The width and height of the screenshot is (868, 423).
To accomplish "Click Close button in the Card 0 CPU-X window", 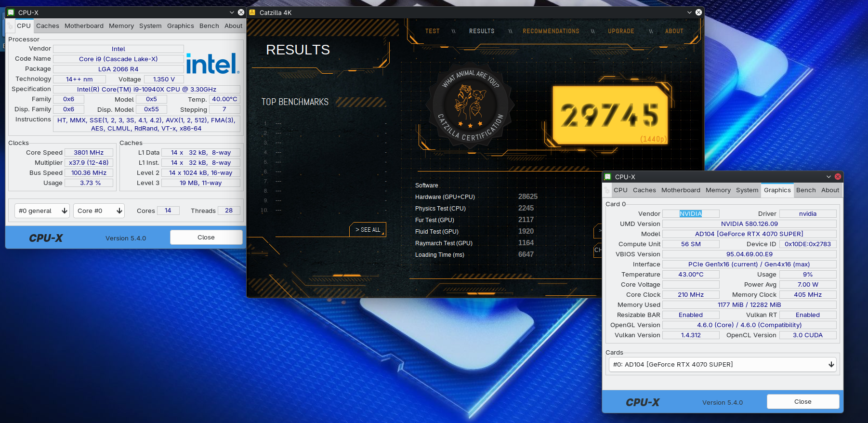I will tap(803, 402).
